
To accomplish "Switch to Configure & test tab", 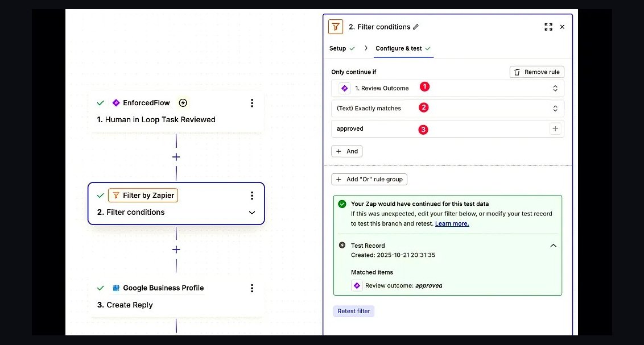I will point(403,48).
